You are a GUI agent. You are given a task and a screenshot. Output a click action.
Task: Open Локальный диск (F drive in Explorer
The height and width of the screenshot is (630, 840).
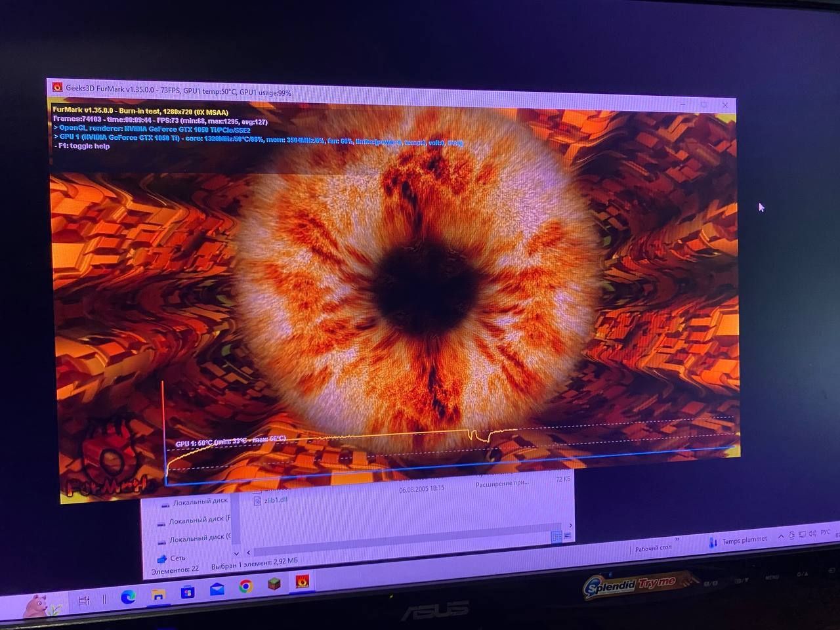click(x=194, y=521)
